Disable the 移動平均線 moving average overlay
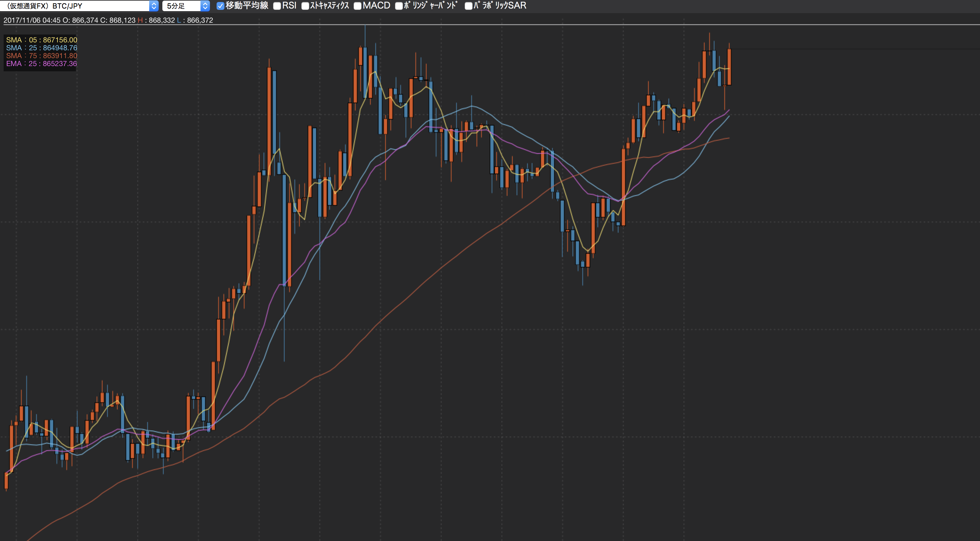The width and height of the screenshot is (980, 541). point(220,6)
